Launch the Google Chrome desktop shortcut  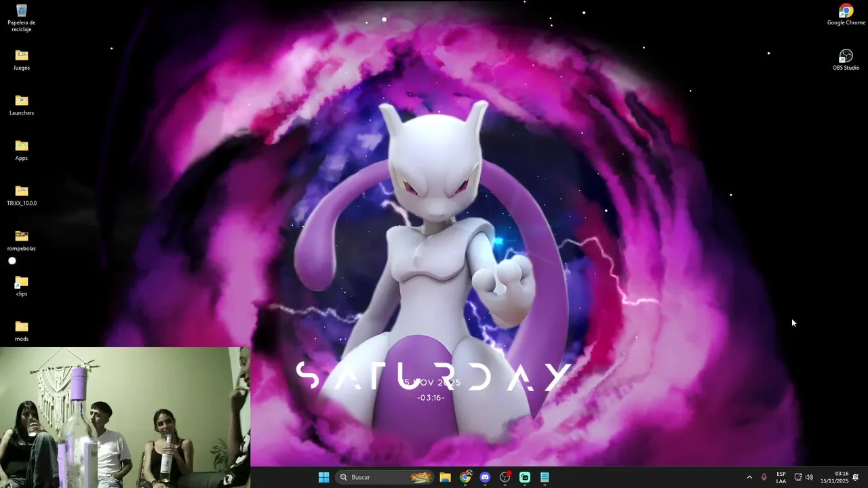(x=846, y=15)
